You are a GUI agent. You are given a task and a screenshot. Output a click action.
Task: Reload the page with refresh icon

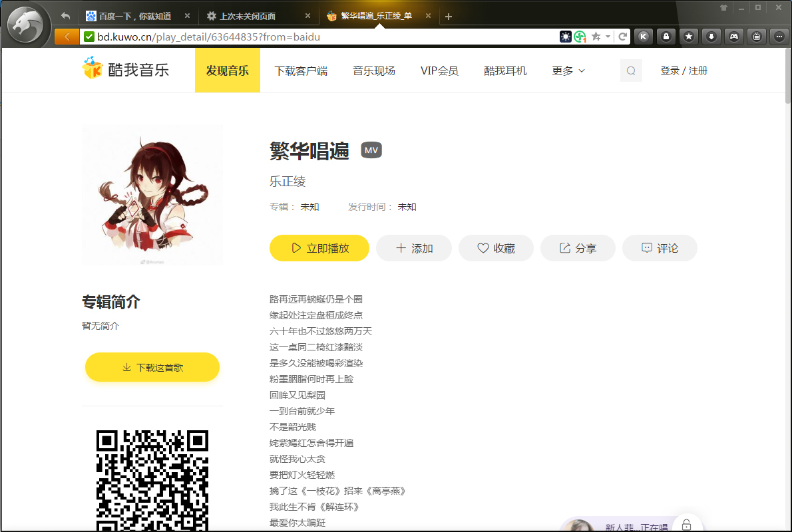[x=623, y=37]
